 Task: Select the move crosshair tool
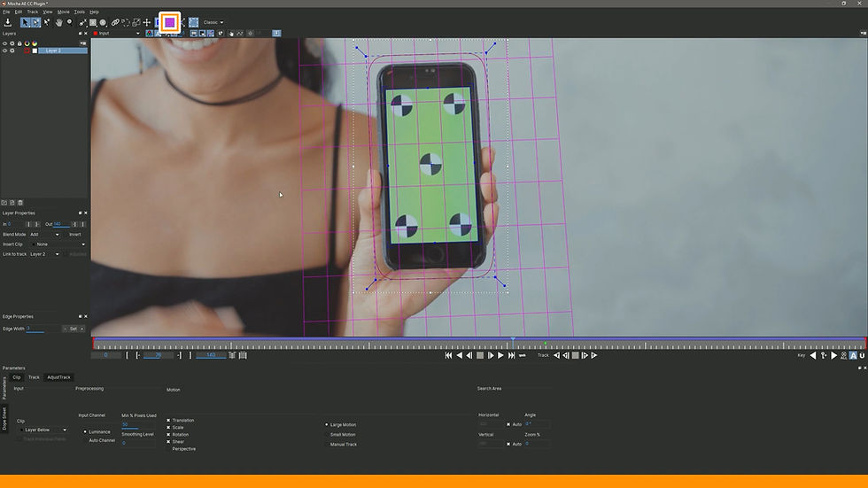click(147, 22)
